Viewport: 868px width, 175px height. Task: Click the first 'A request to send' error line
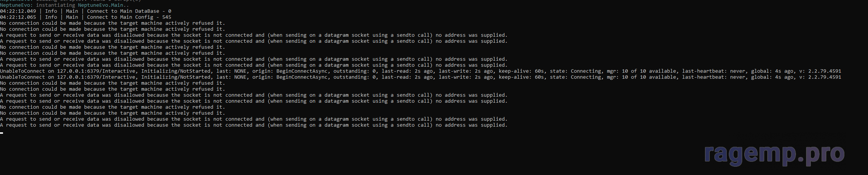coord(254,35)
